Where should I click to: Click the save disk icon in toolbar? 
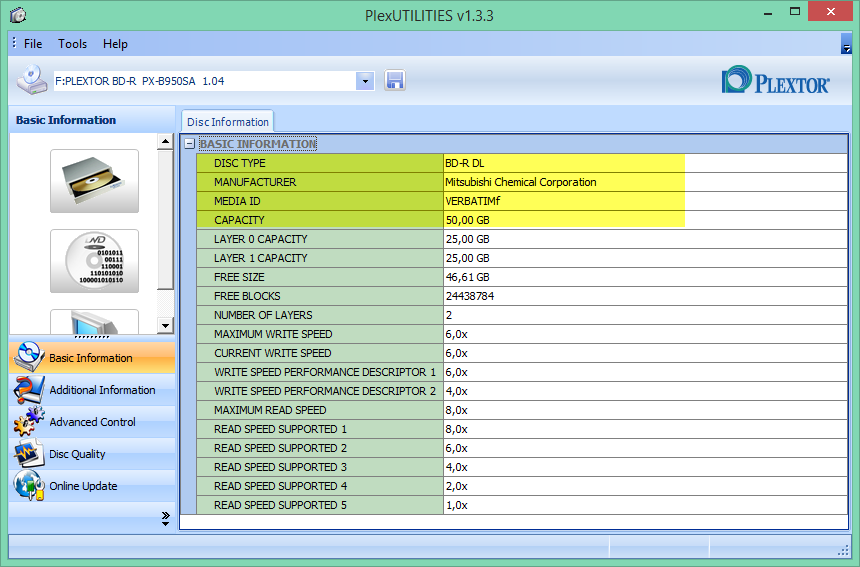(x=394, y=81)
